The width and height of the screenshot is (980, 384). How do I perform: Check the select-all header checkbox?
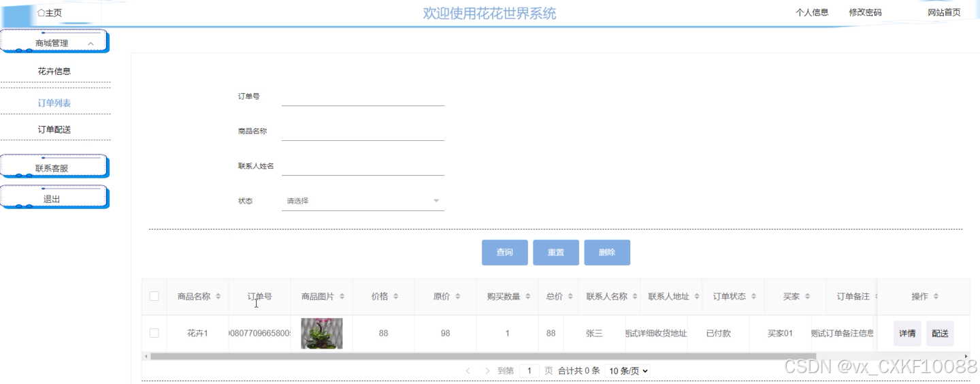[x=154, y=296]
